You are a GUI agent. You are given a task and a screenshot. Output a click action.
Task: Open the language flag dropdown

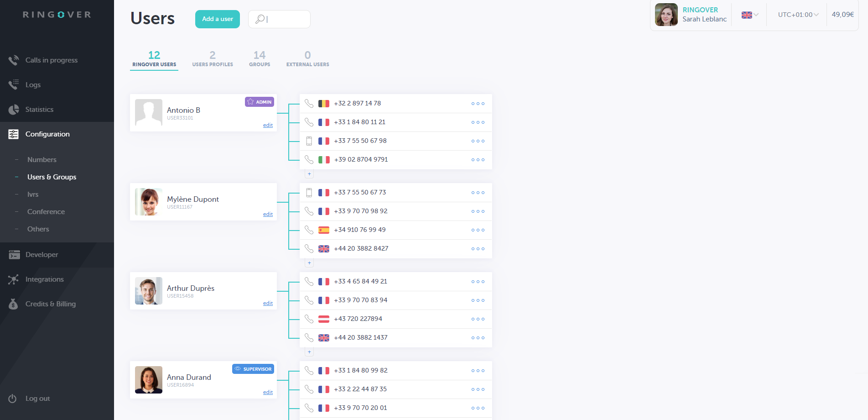[748, 15]
